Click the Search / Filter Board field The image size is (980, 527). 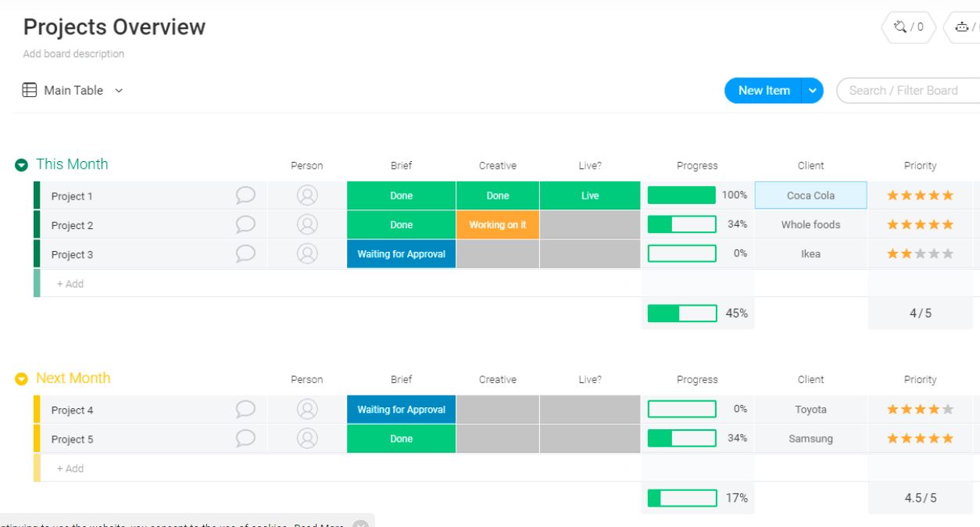(907, 91)
